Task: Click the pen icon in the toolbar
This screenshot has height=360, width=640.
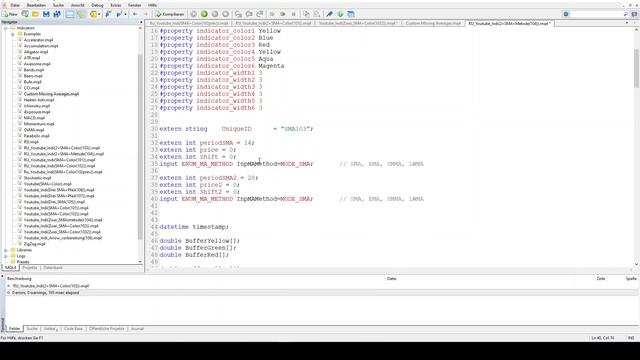Action: point(329,14)
